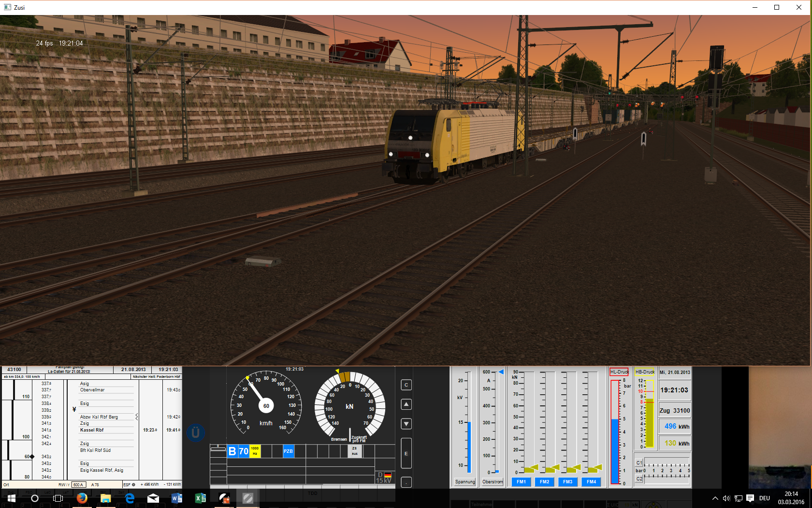
Task: Click the Zug 33100 train number field
Action: pyautogui.click(x=675, y=410)
